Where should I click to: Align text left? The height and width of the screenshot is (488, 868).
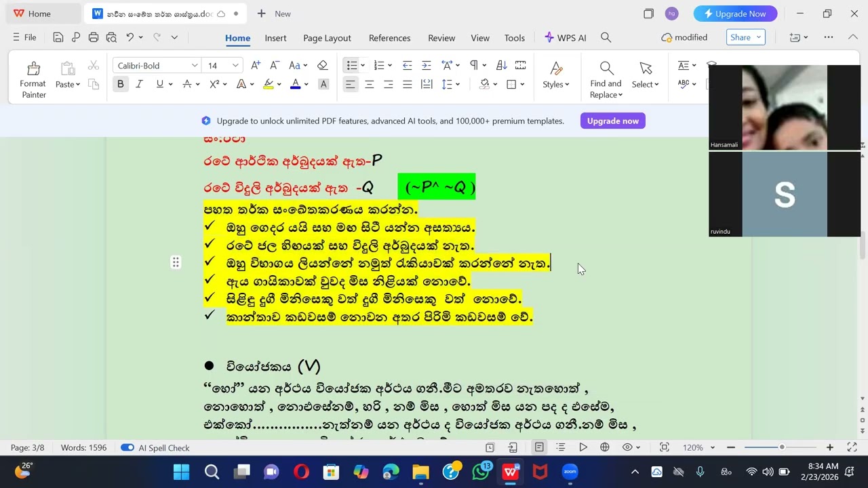click(x=350, y=84)
